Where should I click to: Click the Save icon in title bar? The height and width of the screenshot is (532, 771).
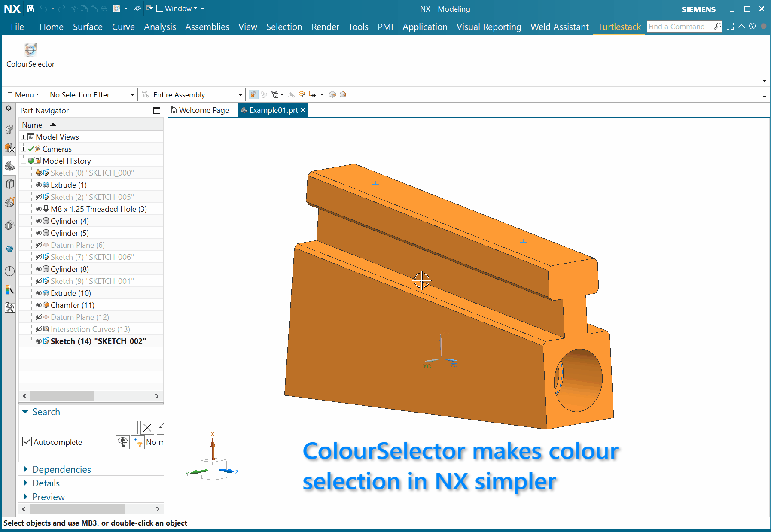click(30, 9)
